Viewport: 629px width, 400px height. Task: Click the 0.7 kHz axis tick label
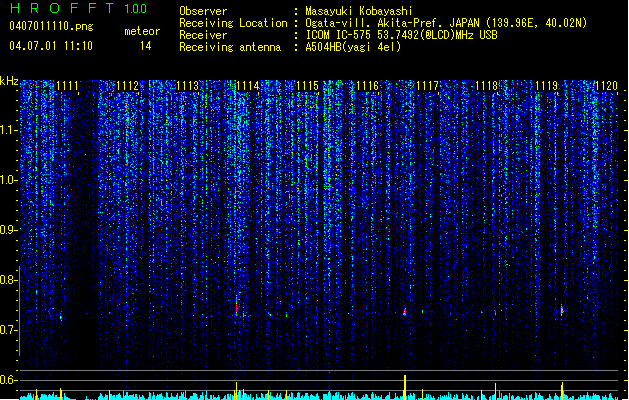pos(8,330)
